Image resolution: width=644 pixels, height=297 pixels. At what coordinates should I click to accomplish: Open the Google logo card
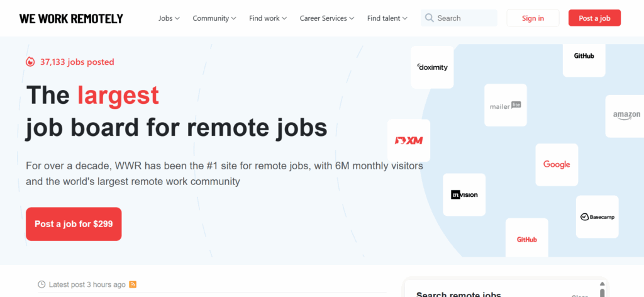[556, 164]
